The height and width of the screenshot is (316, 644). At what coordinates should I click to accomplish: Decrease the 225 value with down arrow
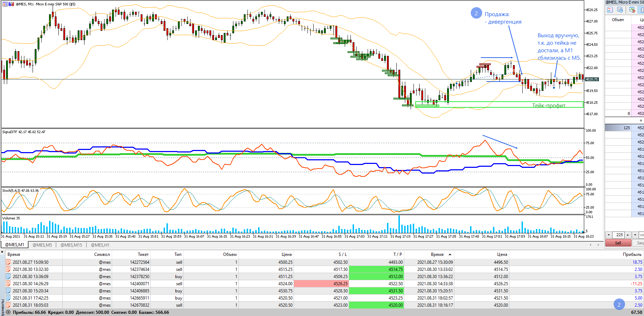pos(609,235)
